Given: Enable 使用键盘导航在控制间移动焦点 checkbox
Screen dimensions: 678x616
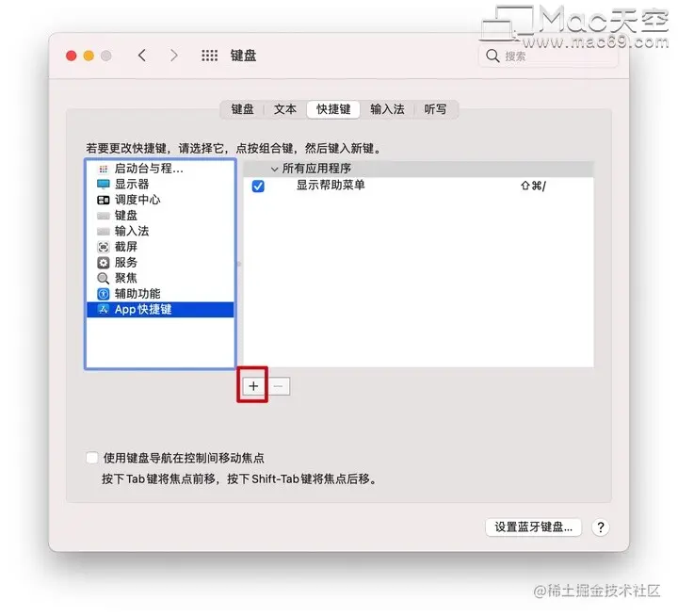Looking at the screenshot, I should pos(91,458).
